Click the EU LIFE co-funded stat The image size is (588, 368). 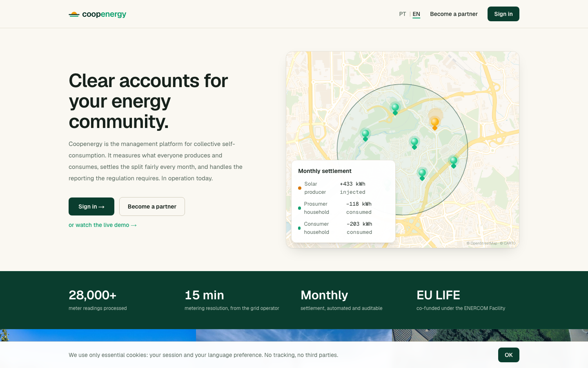(x=461, y=300)
